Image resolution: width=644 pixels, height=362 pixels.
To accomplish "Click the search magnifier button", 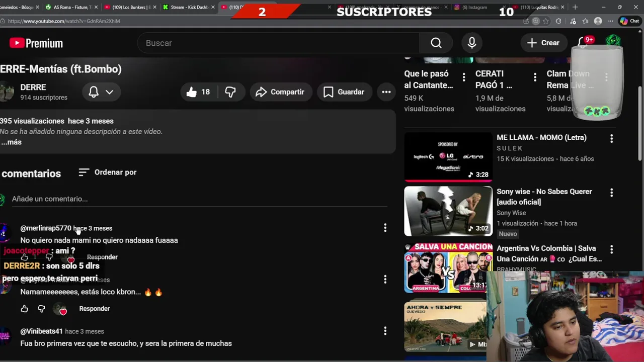I will click(436, 43).
